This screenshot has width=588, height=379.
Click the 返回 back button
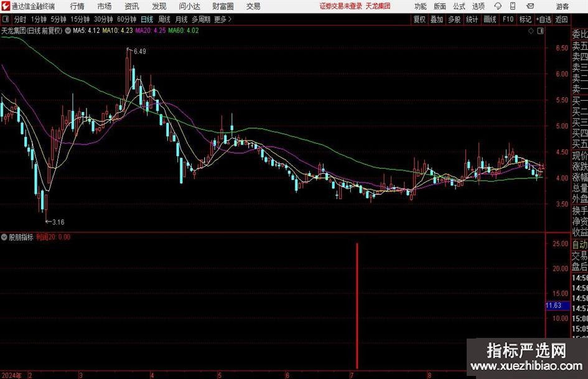point(562,19)
